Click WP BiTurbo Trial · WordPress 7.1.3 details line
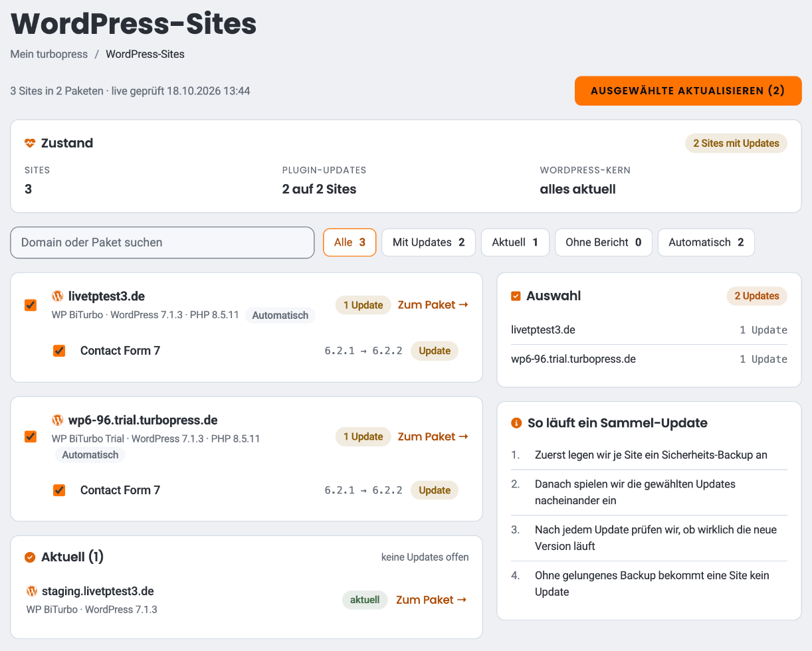 155,439
